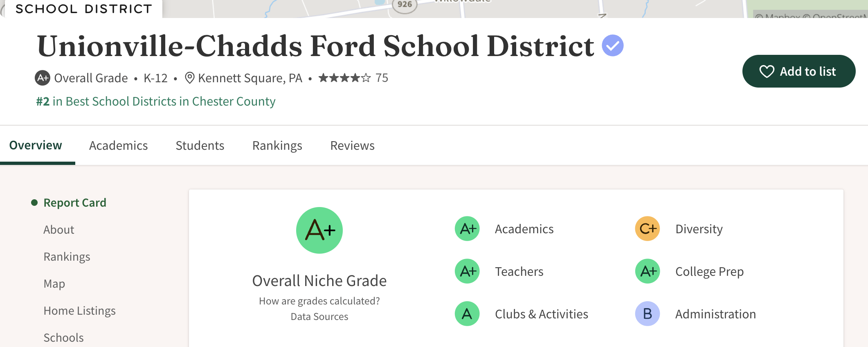This screenshot has width=868, height=347.
Task: Open the Data Sources link
Action: 319,317
